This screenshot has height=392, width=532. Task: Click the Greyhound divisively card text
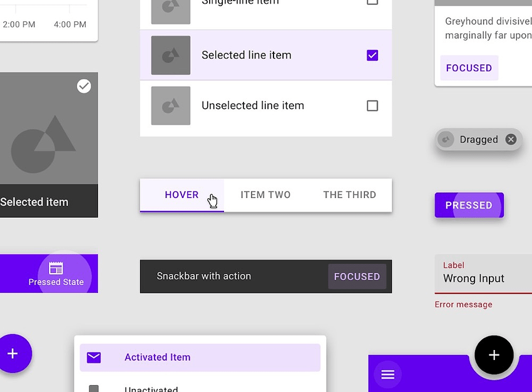(x=488, y=28)
